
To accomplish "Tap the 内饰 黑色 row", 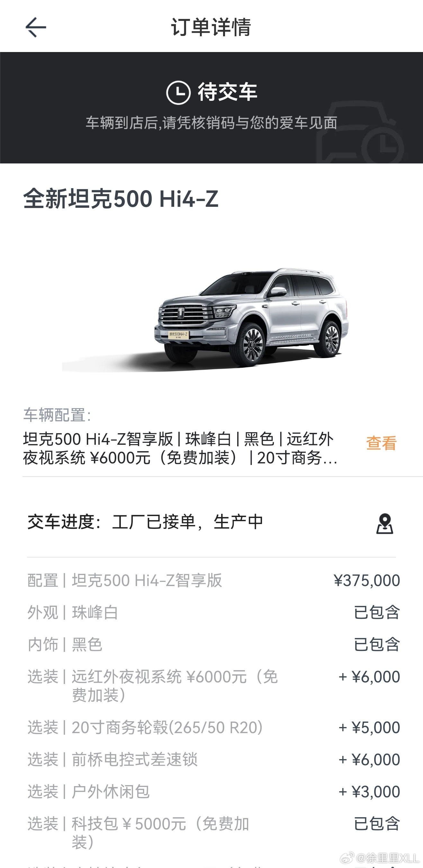I will tap(213, 644).
